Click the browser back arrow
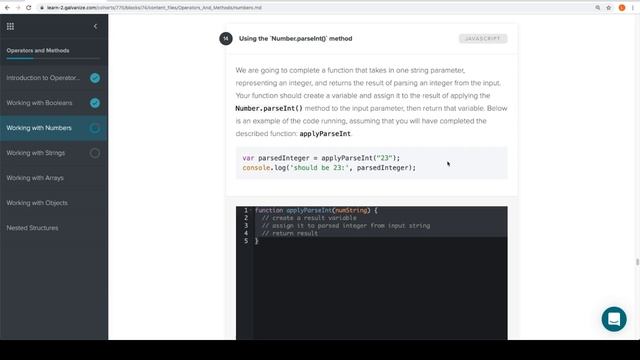 [x=7, y=8]
